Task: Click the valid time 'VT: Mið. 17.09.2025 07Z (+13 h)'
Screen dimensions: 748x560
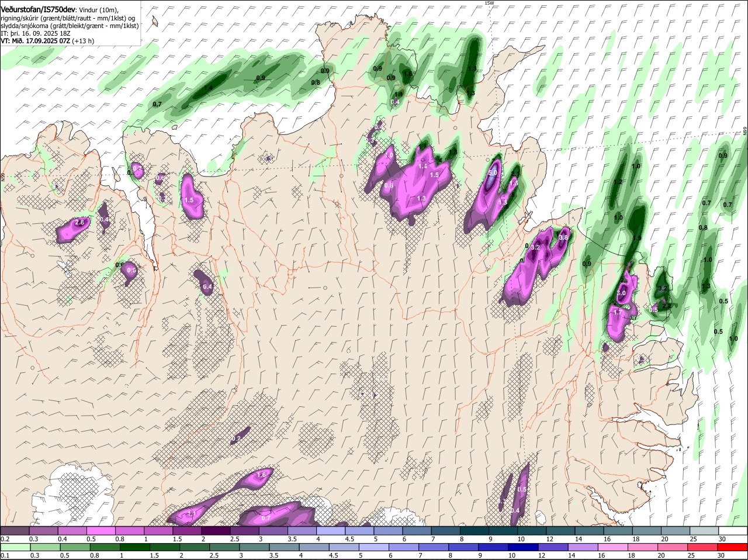Action: coord(47,41)
